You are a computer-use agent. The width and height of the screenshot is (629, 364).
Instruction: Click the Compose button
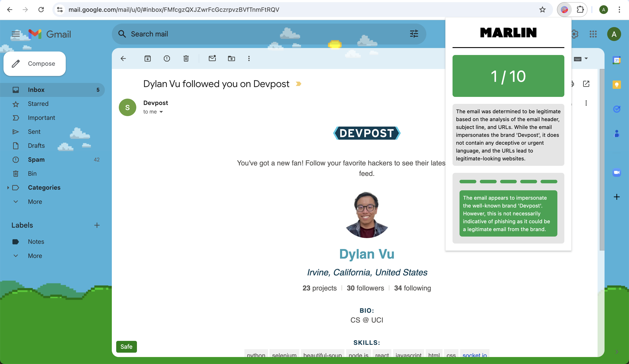(35, 64)
